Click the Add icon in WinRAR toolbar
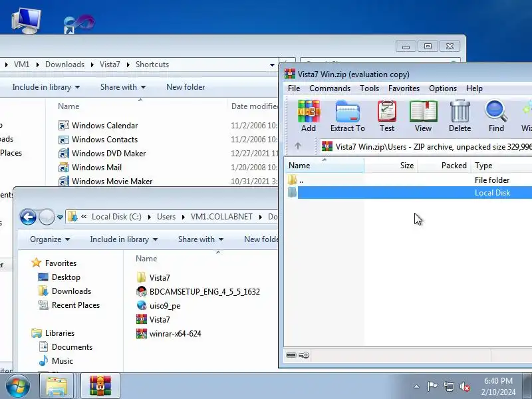Image resolution: width=532 pixels, height=399 pixels. click(x=309, y=116)
